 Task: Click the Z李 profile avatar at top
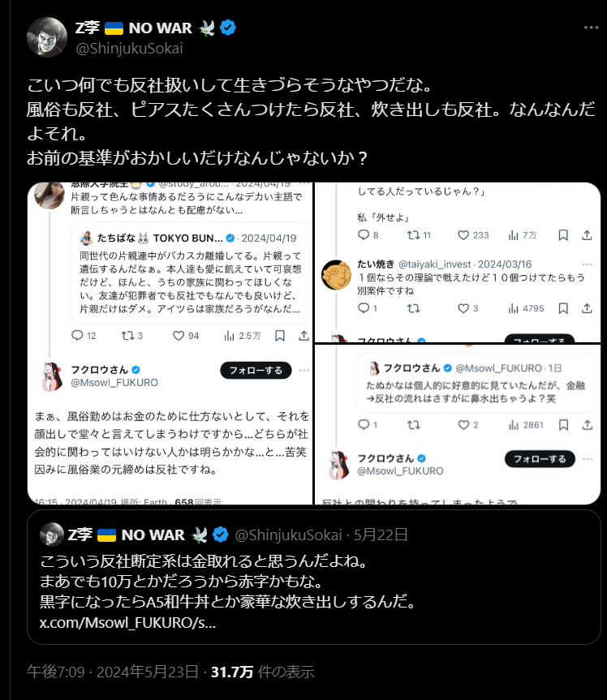click(x=47, y=37)
